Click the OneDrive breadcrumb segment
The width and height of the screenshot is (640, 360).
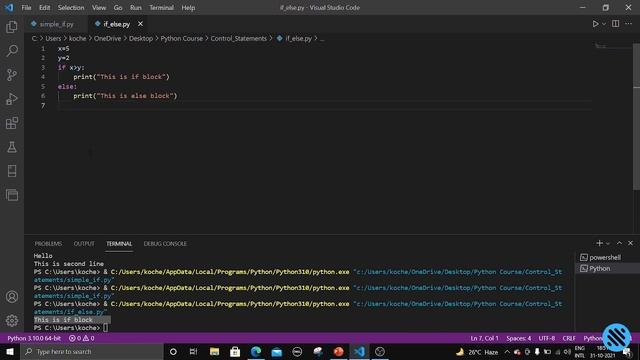pos(107,38)
